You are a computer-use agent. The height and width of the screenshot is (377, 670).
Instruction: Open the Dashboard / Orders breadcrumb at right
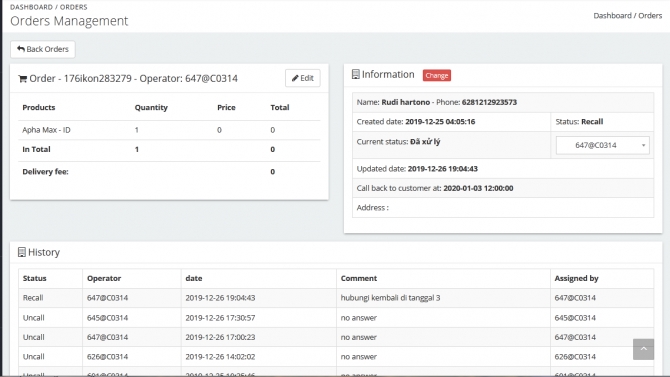tap(627, 15)
